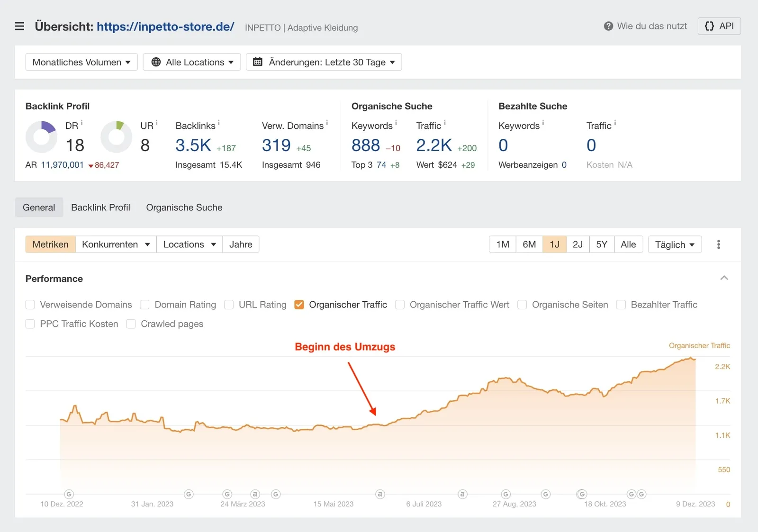Open Änderungen: Letzte 30 Tage dropdown
The height and width of the screenshot is (532, 758).
[x=324, y=62]
